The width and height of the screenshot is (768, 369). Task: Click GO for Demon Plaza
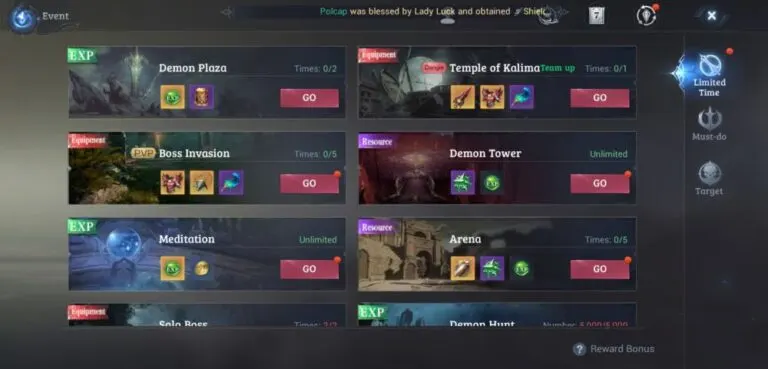(x=309, y=98)
